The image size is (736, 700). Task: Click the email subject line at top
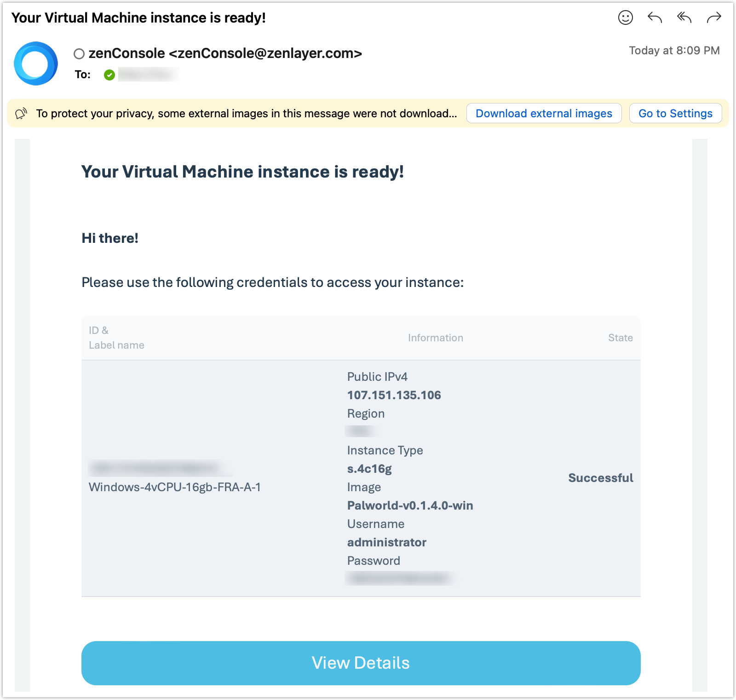click(x=138, y=18)
